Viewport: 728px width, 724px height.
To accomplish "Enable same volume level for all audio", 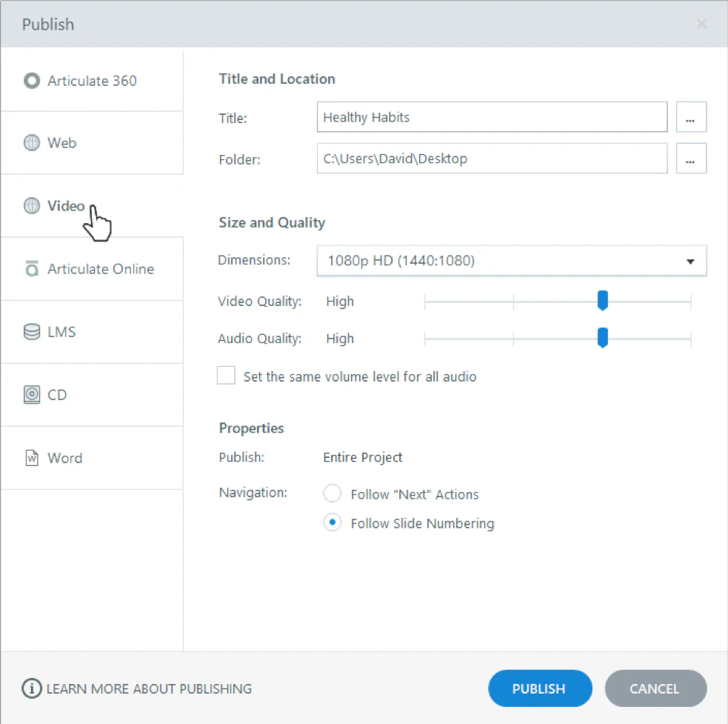I will 226,376.
